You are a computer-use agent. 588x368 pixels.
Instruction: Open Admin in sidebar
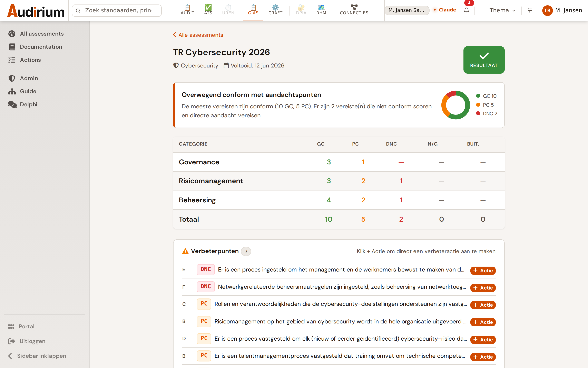tap(23, 78)
